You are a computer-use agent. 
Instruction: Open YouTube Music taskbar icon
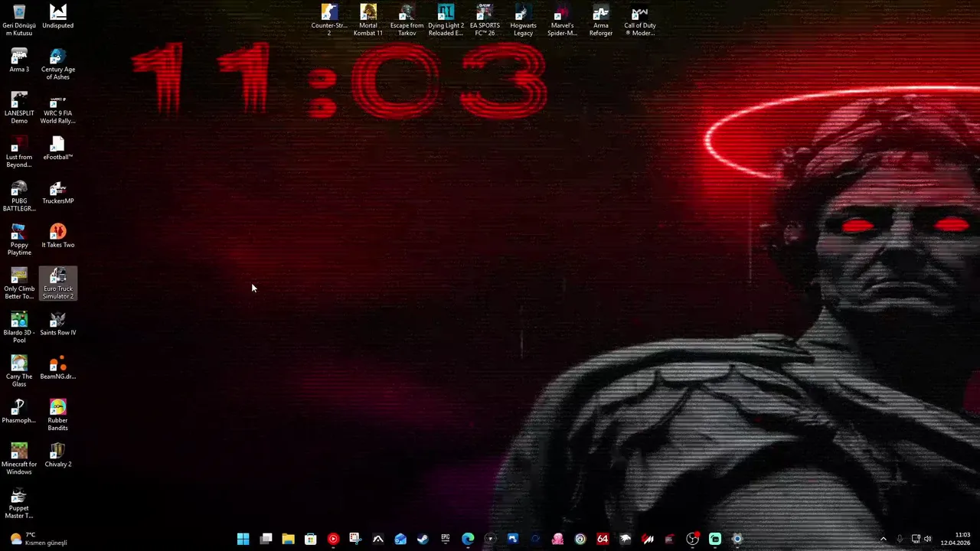tap(333, 539)
